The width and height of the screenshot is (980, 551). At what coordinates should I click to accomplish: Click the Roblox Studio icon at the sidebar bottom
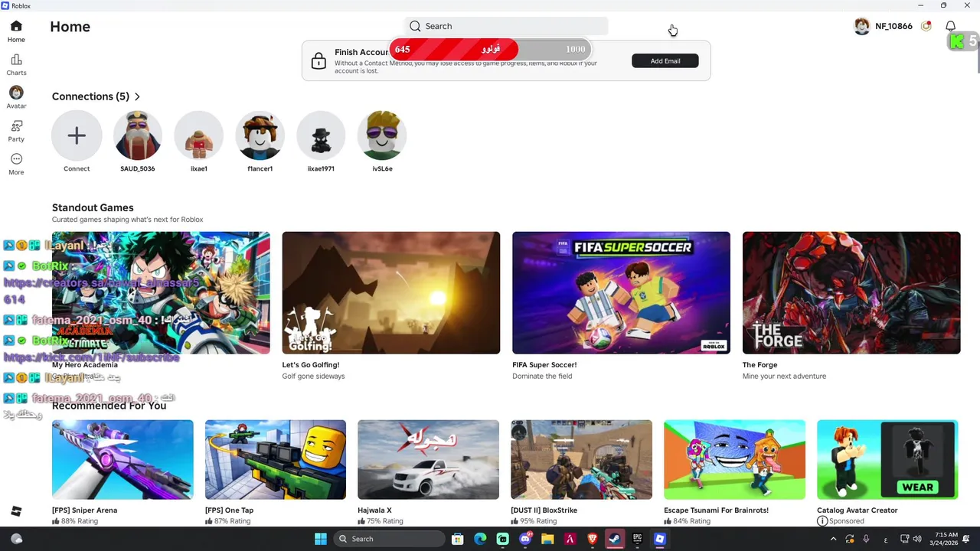(x=16, y=511)
